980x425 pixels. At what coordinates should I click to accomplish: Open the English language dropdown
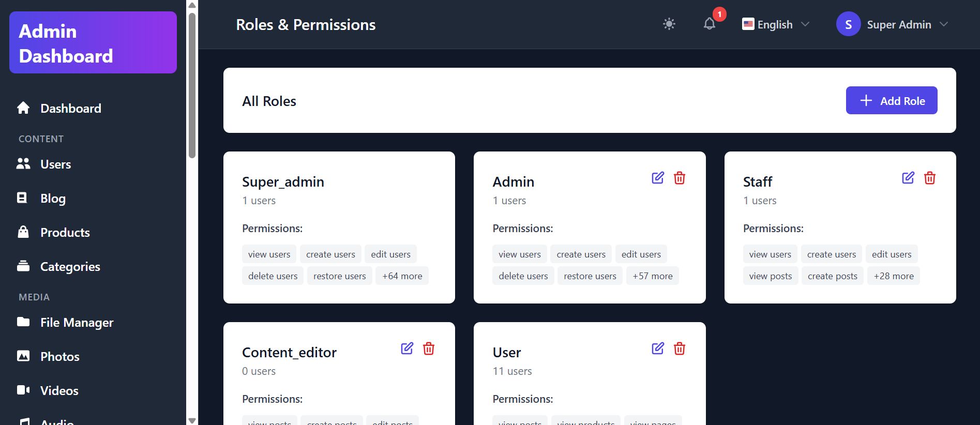click(x=775, y=24)
